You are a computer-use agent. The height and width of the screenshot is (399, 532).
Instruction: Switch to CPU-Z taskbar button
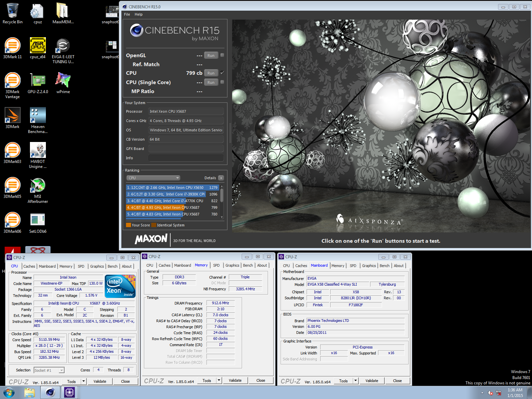point(69,393)
